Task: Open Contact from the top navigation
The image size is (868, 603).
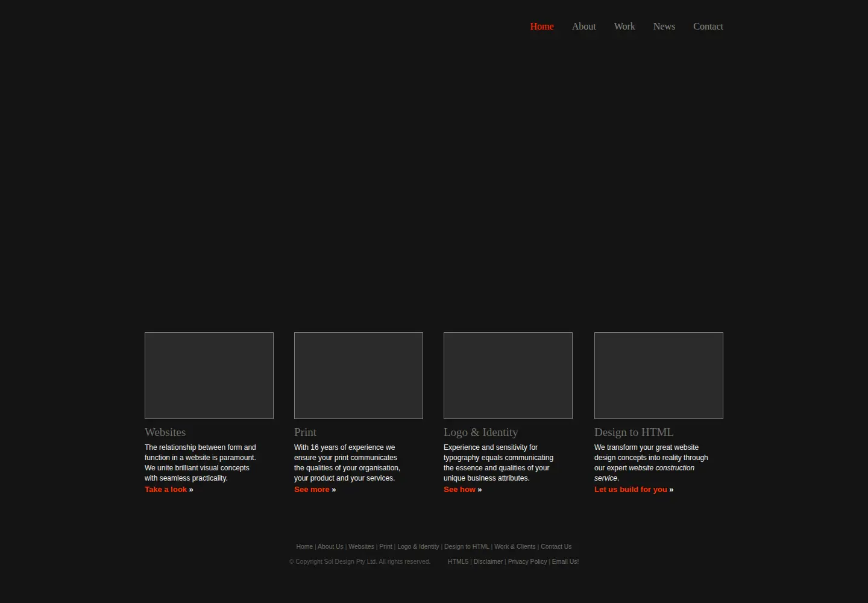Action: pos(708,27)
